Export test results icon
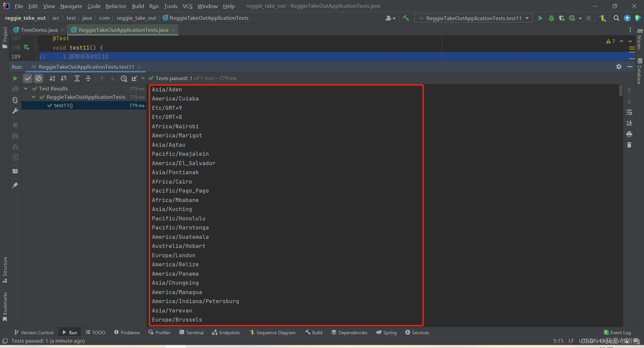 [x=134, y=78]
